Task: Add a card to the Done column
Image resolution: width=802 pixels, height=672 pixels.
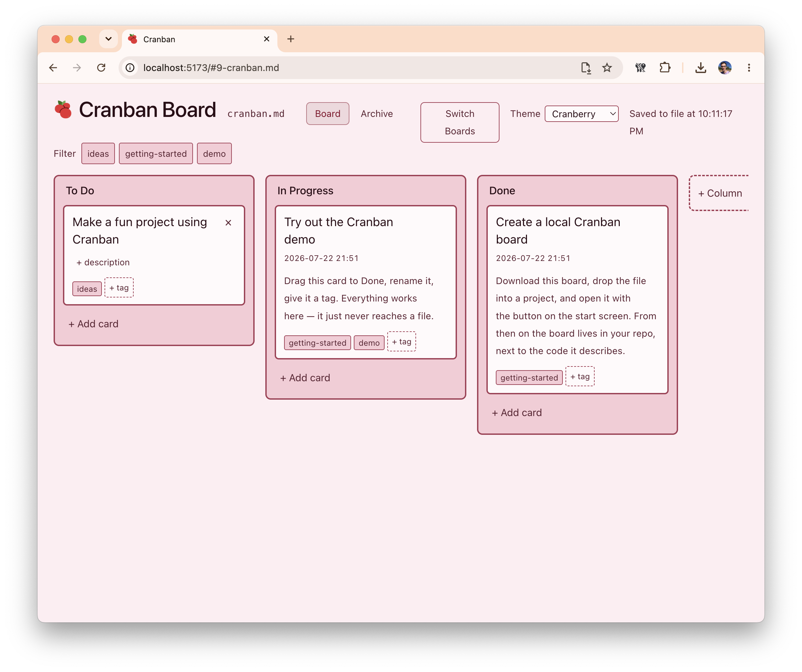Action: tap(517, 412)
